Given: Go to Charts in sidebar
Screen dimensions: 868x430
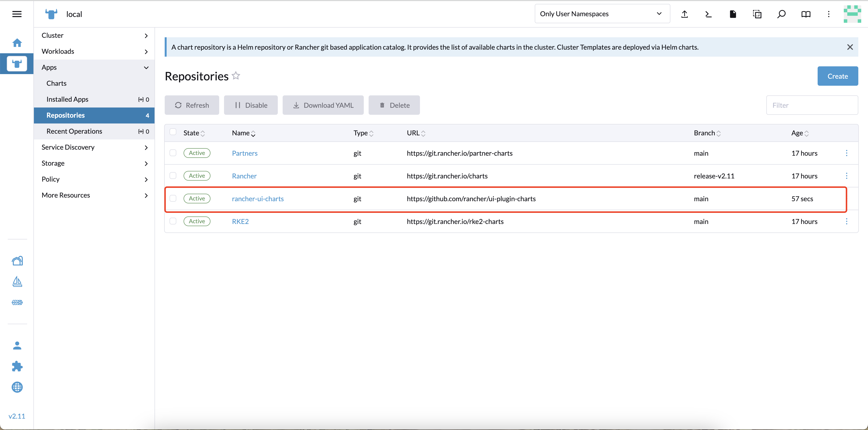Looking at the screenshot, I should [57, 83].
